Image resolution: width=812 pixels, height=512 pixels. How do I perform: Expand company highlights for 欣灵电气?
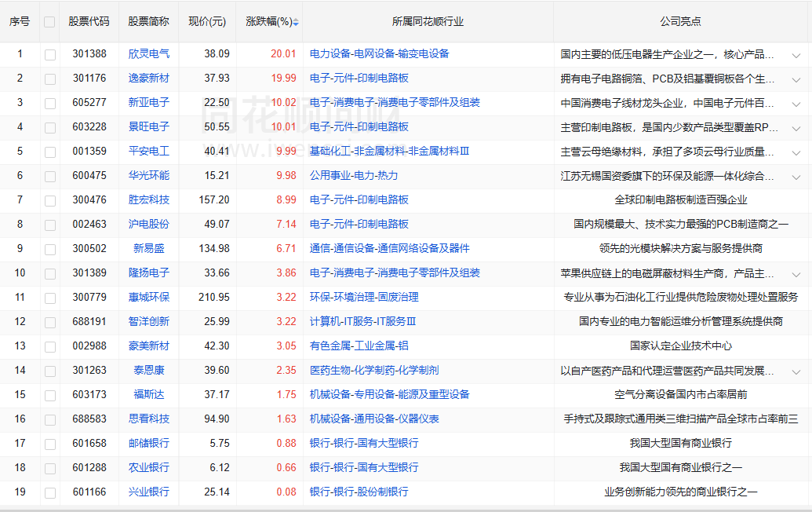point(796,56)
